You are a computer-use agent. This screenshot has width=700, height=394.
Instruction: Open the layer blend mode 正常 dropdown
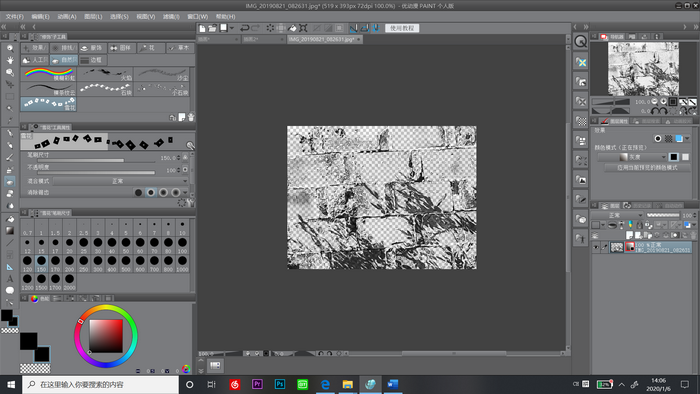pos(617,215)
